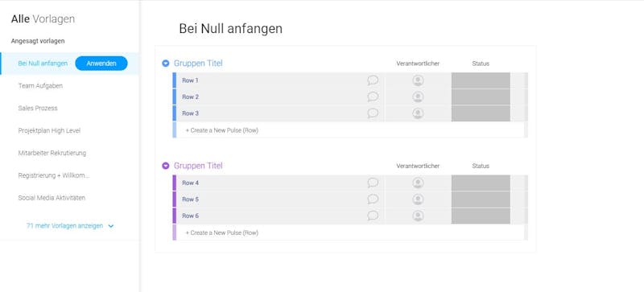Click Create a New Pulse in blue group

[x=222, y=130]
